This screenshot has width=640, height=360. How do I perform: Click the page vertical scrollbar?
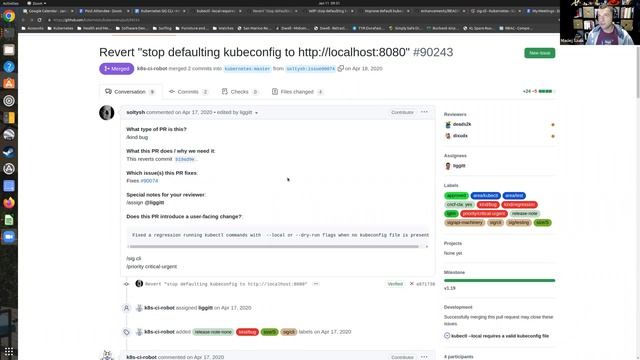638,67
